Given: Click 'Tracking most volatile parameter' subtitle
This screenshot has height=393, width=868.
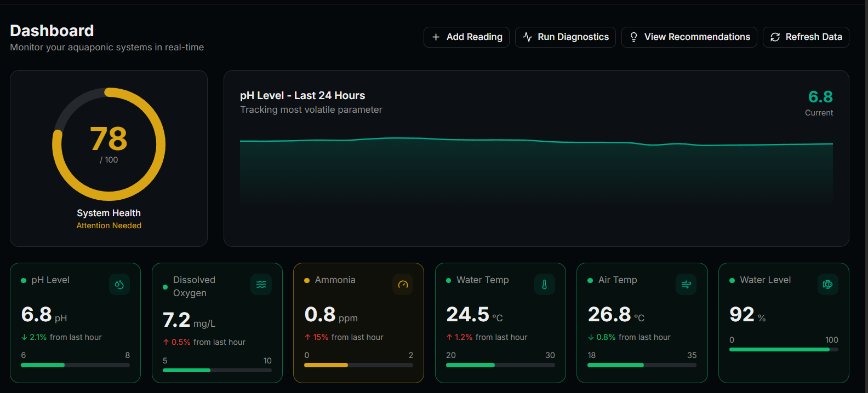Looking at the screenshot, I should 311,109.
